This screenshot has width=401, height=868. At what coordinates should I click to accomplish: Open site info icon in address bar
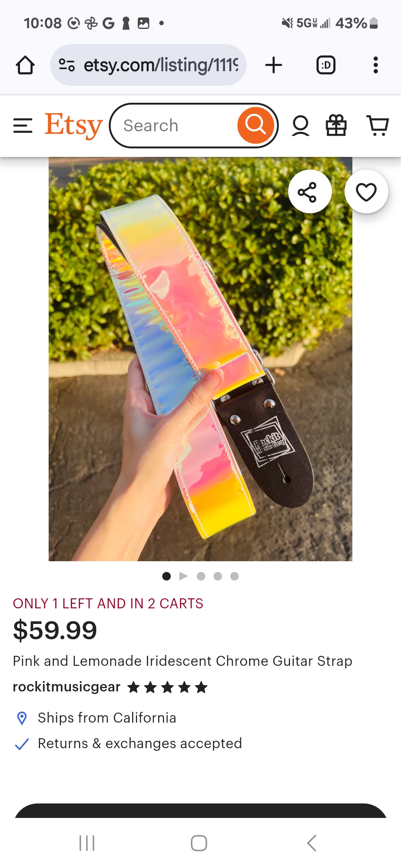pyautogui.click(x=67, y=65)
